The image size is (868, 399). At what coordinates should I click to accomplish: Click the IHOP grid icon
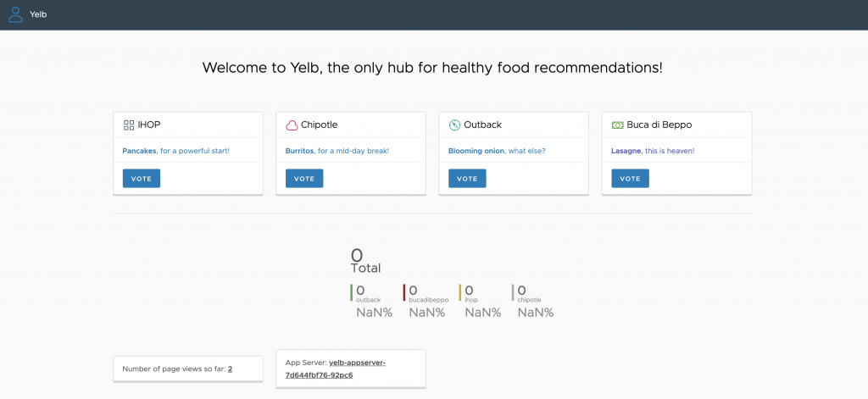click(x=129, y=125)
